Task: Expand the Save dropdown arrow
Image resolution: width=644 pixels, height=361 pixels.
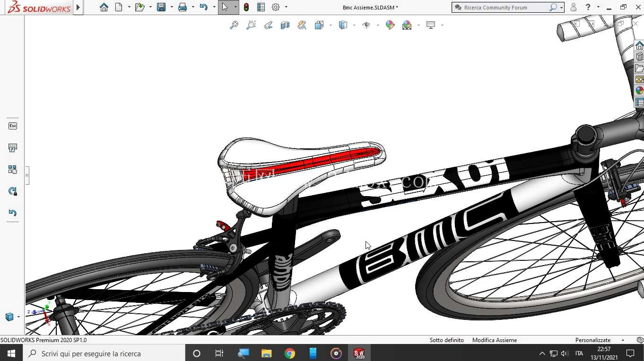Action: 172,7
